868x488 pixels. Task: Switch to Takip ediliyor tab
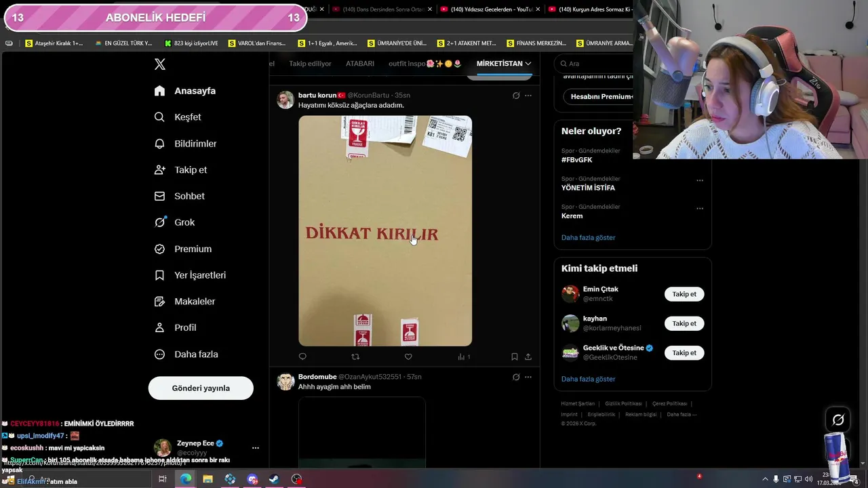(310, 64)
